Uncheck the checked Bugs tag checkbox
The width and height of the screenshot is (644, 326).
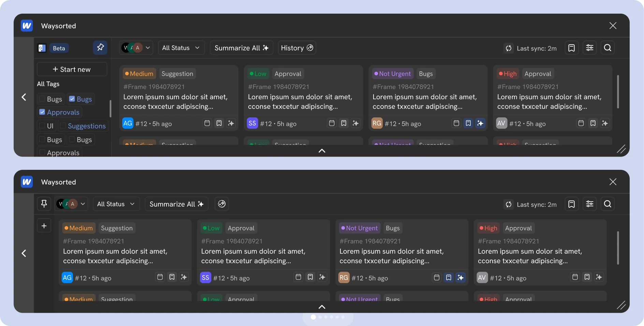click(x=72, y=99)
